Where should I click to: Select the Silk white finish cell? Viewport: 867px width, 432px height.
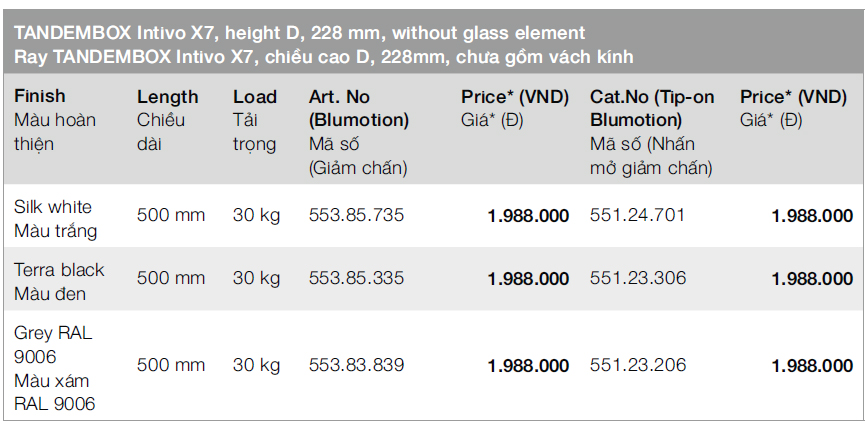[x=56, y=219]
